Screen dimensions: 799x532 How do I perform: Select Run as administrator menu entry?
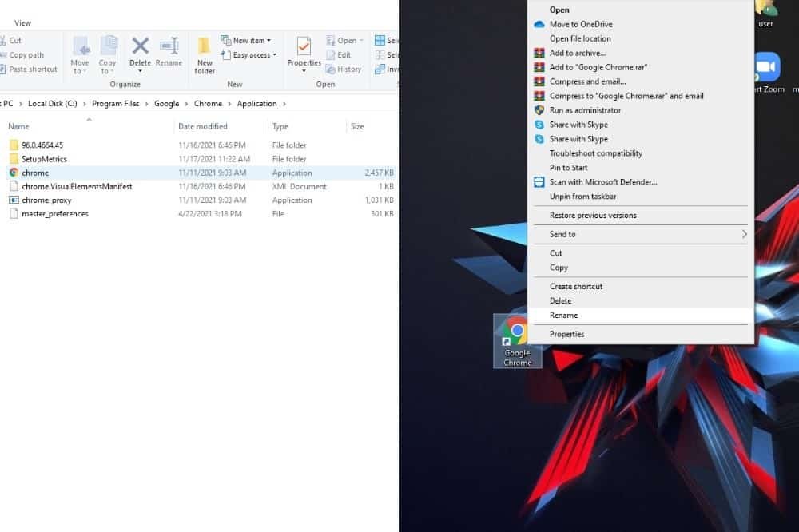[585, 110]
